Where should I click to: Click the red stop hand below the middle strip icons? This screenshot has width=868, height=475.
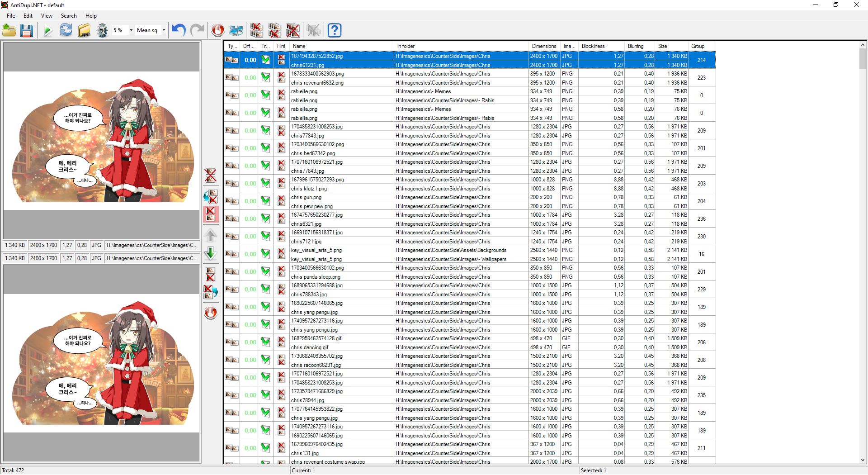[210, 313]
